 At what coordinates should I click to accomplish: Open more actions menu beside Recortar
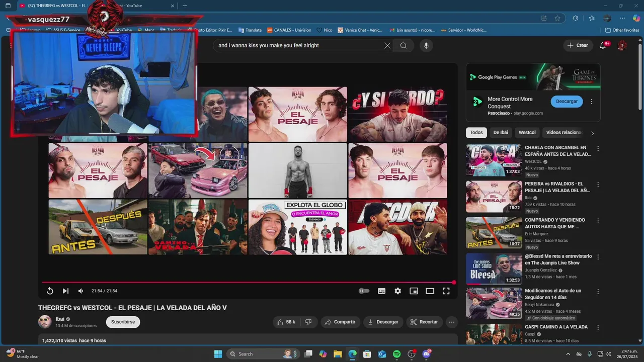452,322
